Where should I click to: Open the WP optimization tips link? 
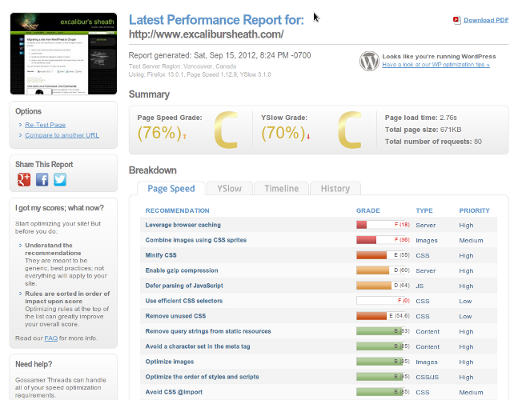pos(436,64)
